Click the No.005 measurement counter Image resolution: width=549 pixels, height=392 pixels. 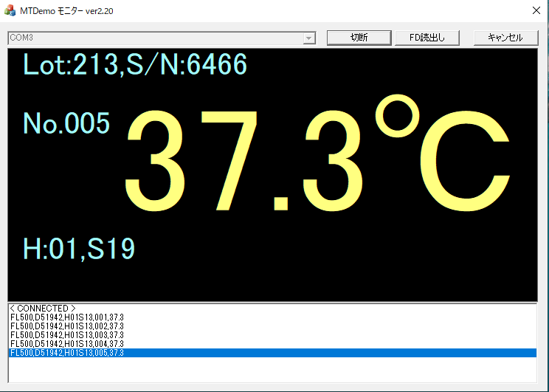pyautogui.click(x=66, y=124)
